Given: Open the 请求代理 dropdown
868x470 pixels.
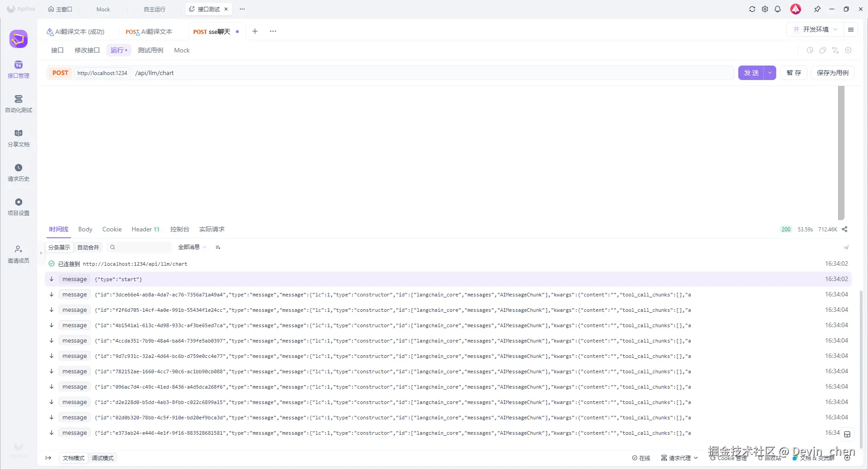Looking at the screenshot, I should coord(679,458).
